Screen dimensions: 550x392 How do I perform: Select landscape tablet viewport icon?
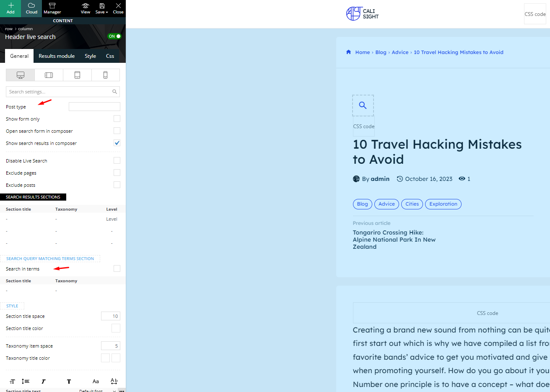coord(49,75)
